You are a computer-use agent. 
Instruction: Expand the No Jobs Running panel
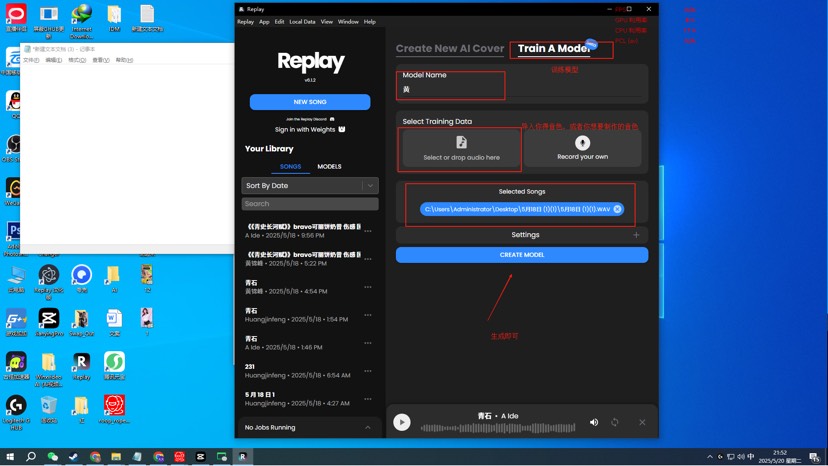[367, 427]
